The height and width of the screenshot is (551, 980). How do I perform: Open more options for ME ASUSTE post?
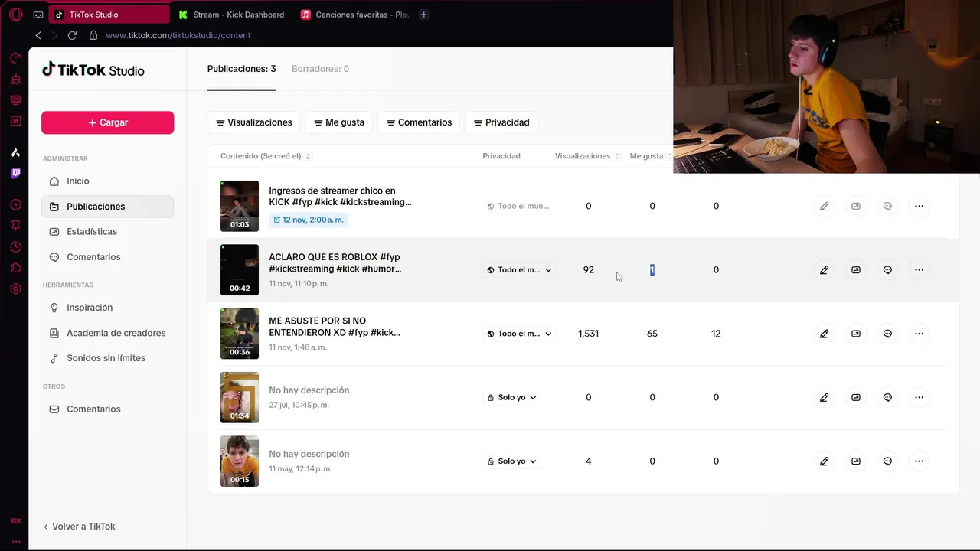920,334
